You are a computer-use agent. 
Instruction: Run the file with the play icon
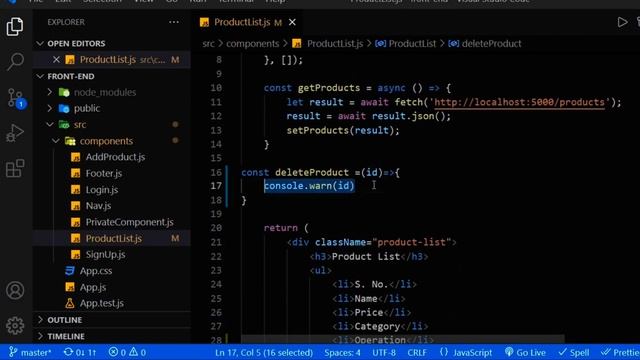tap(622, 22)
